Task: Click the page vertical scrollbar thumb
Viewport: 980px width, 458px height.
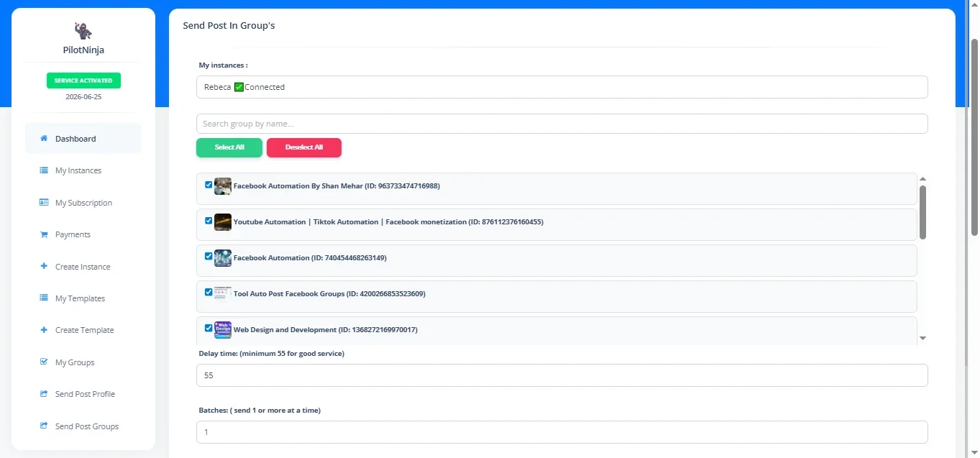Action: coord(974,137)
